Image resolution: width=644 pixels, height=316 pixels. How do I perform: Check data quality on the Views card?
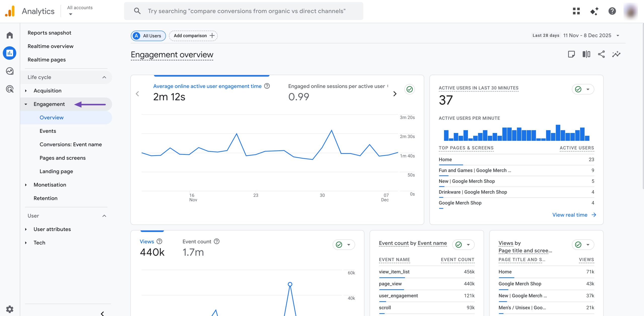(339, 244)
